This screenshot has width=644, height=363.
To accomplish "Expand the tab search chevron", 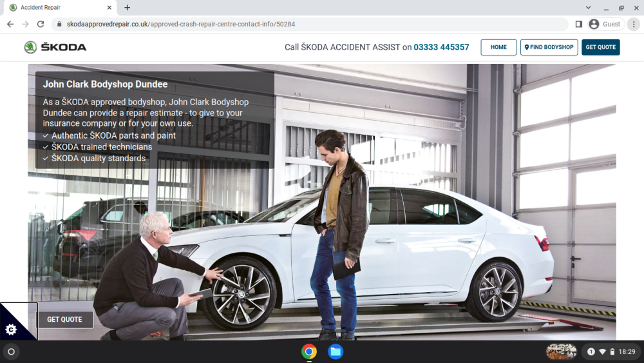I will (588, 7).
